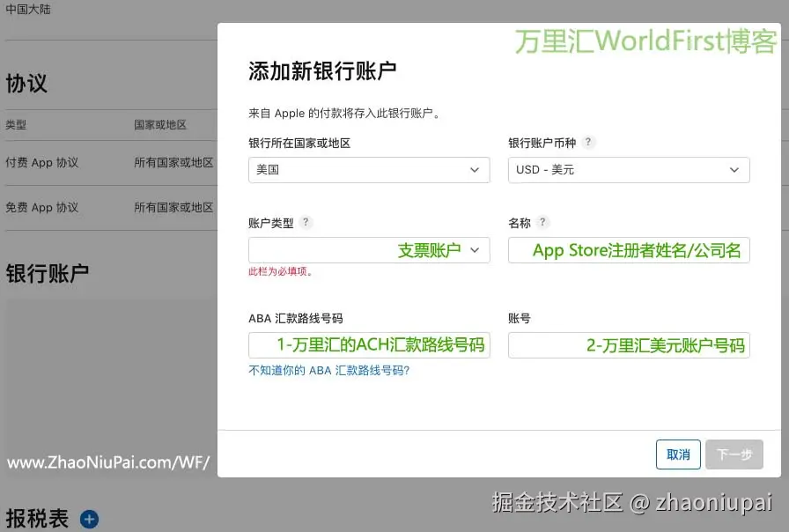Open the 银行所在国家或地区 country dropdown
Viewport: 789px width, 532px height.
[369, 170]
